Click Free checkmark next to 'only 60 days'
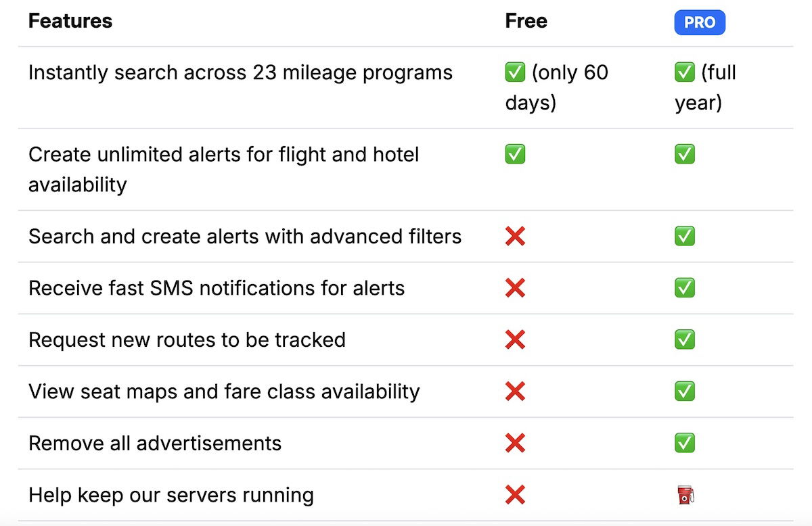812x526 pixels. pyautogui.click(x=515, y=73)
